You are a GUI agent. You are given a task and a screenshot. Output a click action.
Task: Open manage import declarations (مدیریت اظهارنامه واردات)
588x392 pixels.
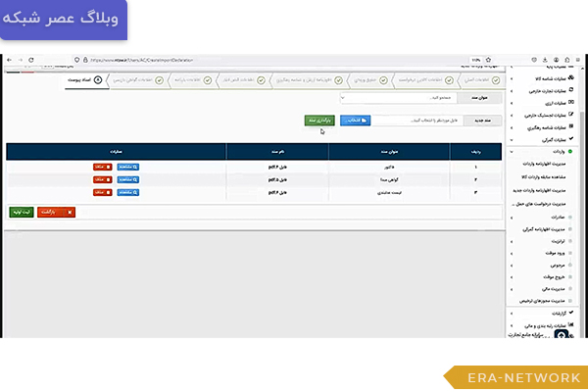point(551,164)
